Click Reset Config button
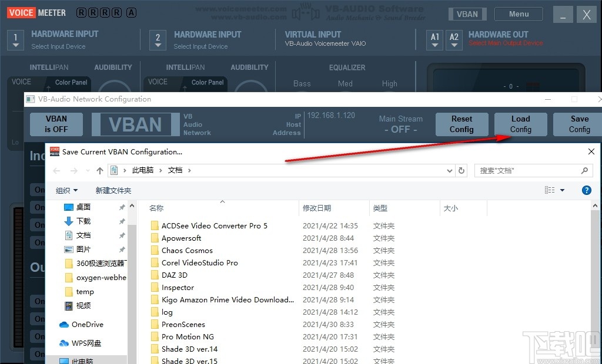This screenshot has width=602, height=364. click(x=462, y=124)
